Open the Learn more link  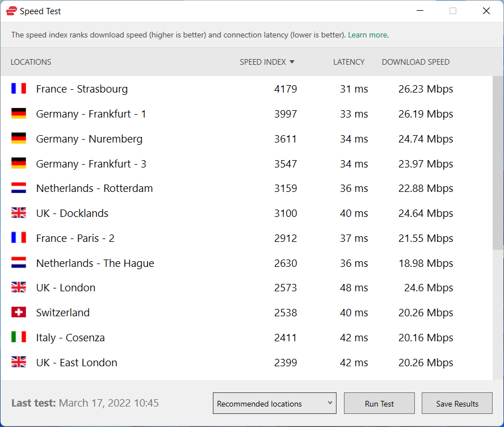click(x=367, y=35)
